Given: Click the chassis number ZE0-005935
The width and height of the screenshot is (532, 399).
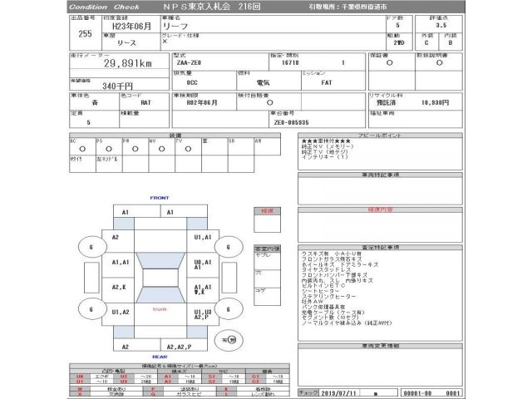Looking at the screenshot, I should point(291,120).
